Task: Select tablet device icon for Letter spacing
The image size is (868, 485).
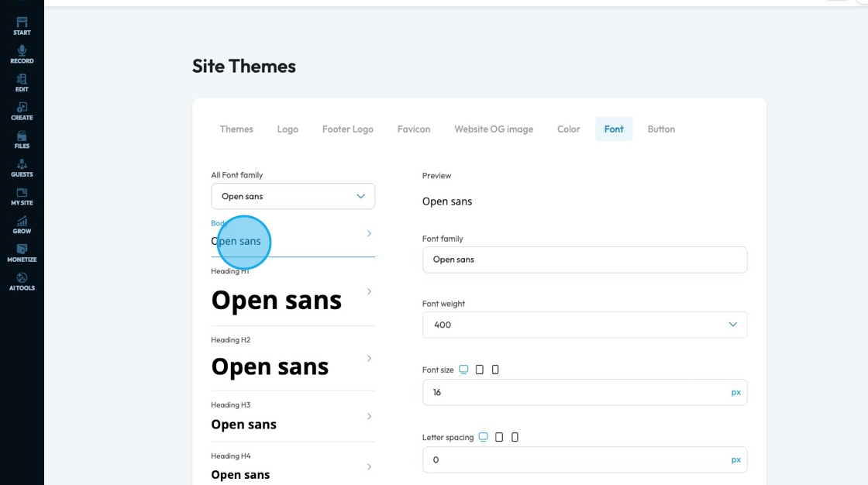Action: 499,437
